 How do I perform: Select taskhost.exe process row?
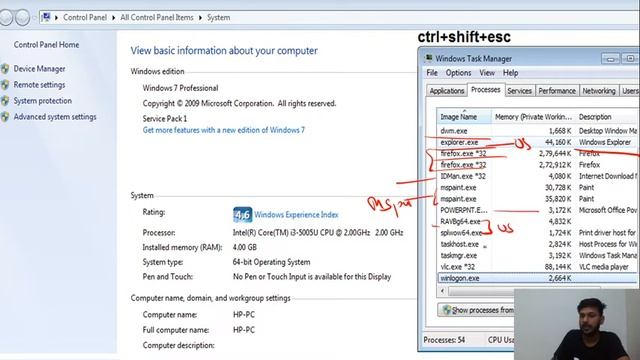coord(538,244)
